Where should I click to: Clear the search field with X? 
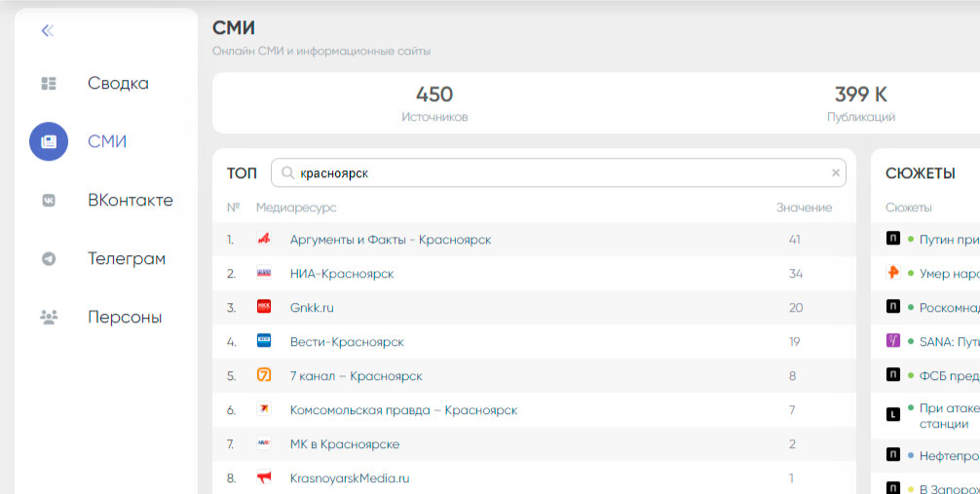[x=835, y=173]
